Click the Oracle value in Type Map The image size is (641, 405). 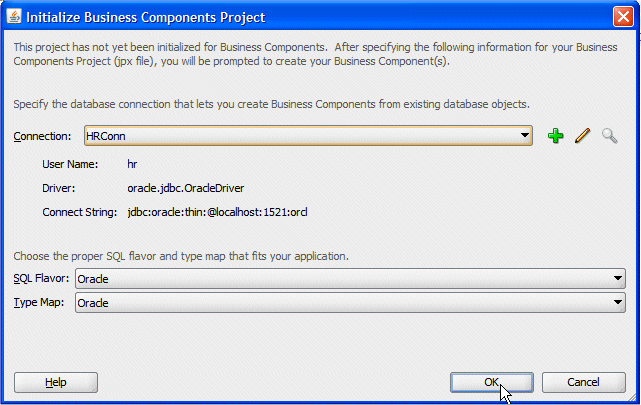tap(93, 303)
